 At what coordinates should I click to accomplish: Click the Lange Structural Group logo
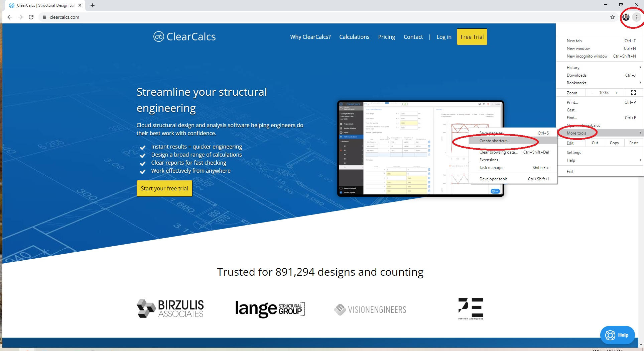[270, 309]
